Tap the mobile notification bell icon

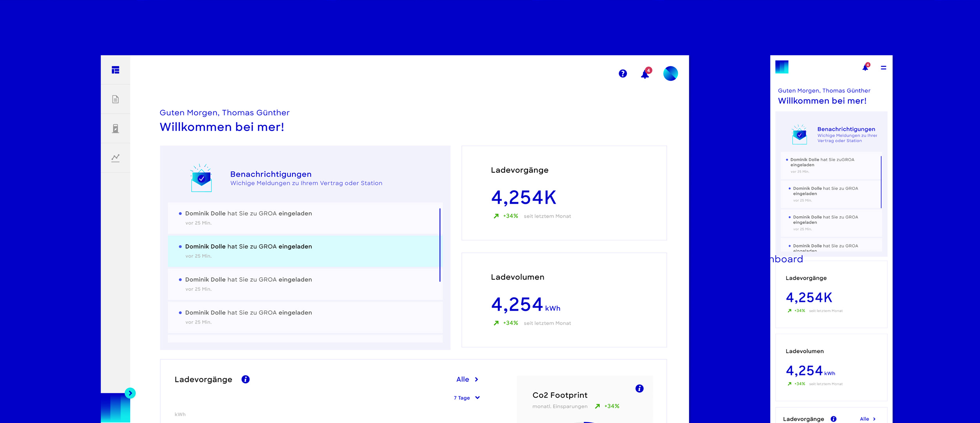tap(865, 67)
